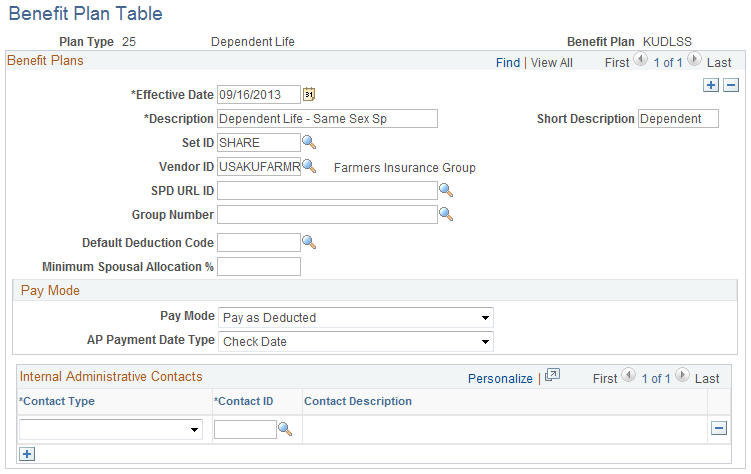This screenshot has height=474, width=751.
Task: Remove the Internal Administrative Contacts row
Action: 719,428
